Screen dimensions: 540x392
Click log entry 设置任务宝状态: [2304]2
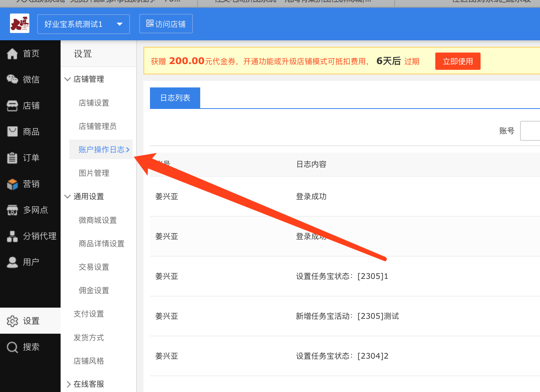[342, 356]
